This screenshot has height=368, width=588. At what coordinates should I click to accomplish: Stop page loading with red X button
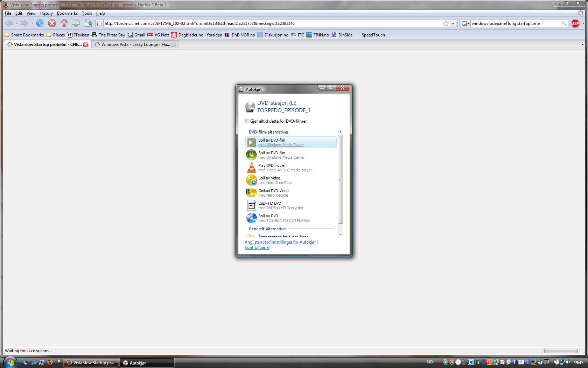(52, 23)
